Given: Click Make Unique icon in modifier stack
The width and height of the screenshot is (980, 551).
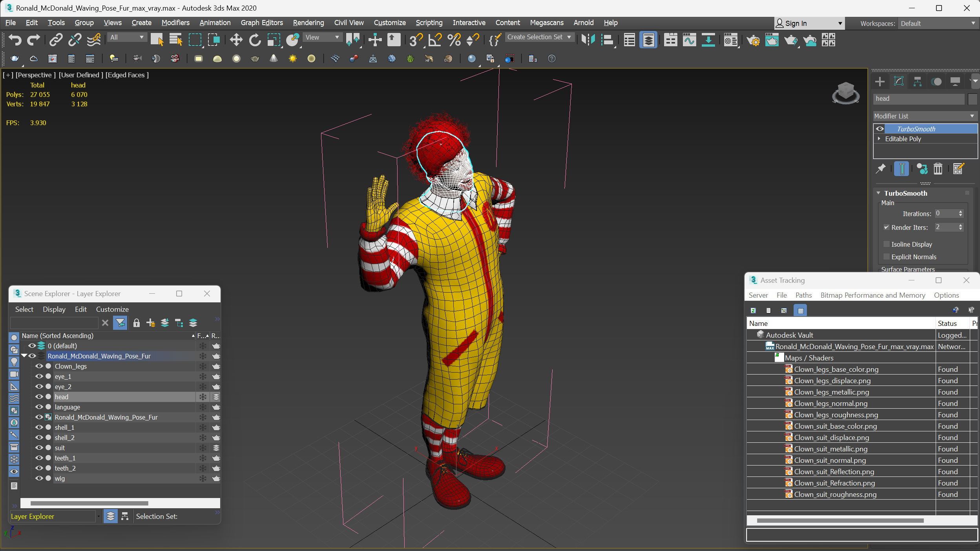Looking at the screenshot, I should 922,169.
